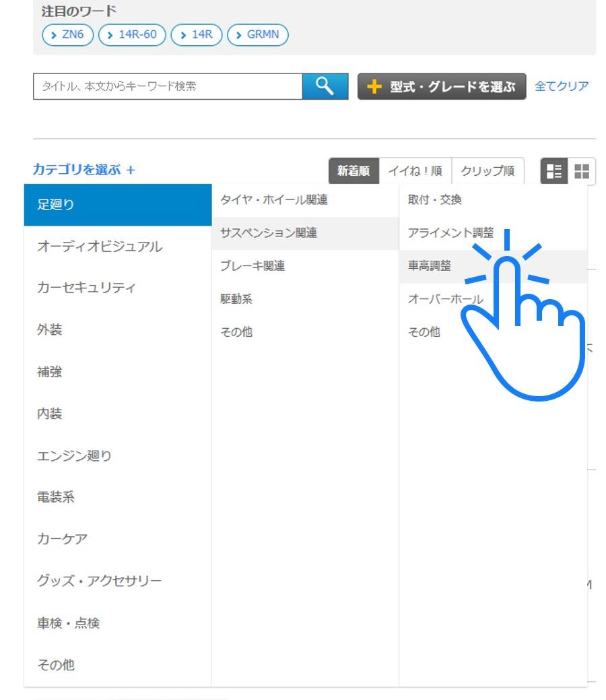
Task: Select the カーケア category
Action: click(118, 539)
